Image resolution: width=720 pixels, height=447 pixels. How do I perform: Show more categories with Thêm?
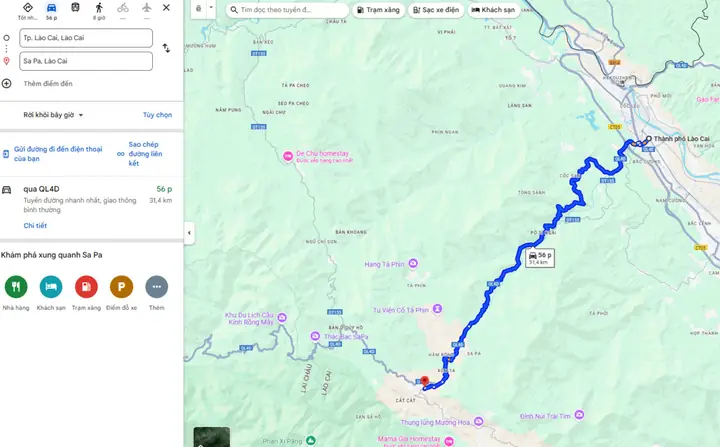pyautogui.click(x=157, y=287)
